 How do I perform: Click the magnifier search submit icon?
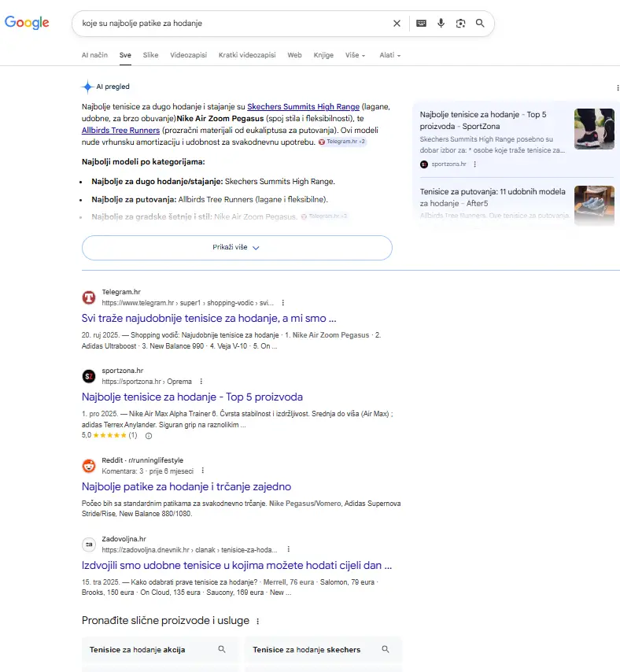[480, 23]
